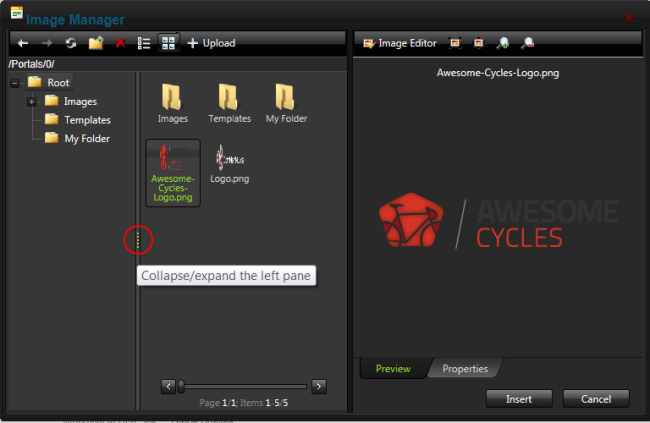The image size is (650, 423).
Task: Click the Back arrow in toolbar
Action: click(23, 43)
